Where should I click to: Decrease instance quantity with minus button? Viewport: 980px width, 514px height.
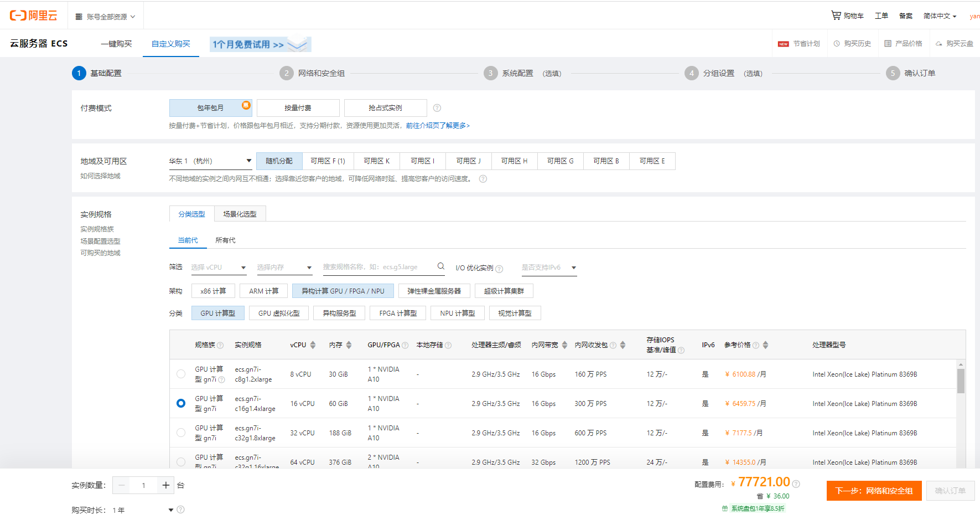pyautogui.click(x=122, y=485)
